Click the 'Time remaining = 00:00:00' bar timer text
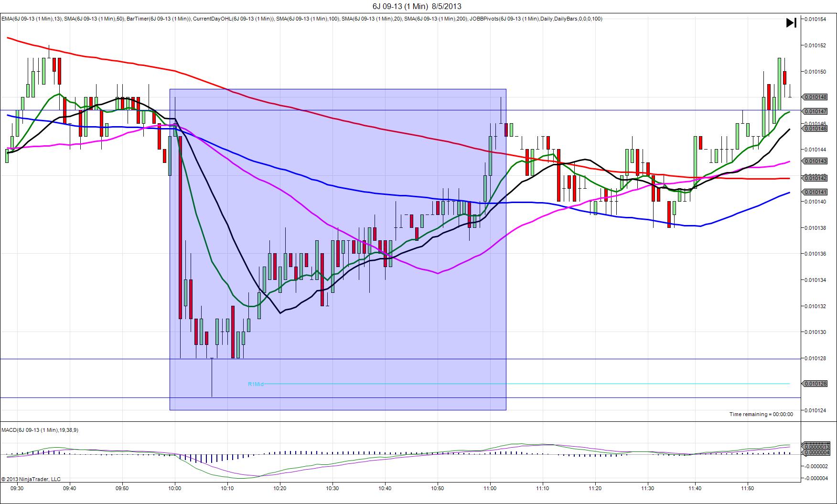Image resolution: width=837 pixels, height=504 pixels. 761,414
